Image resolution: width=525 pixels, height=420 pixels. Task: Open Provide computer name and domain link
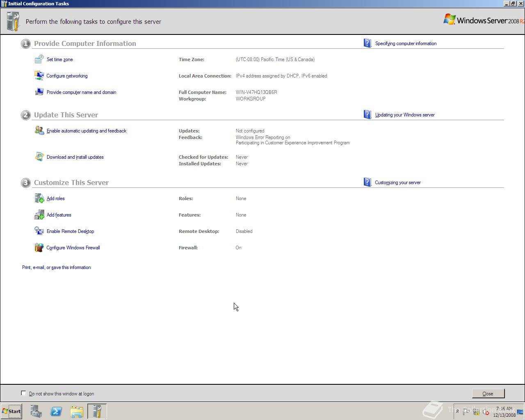click(82, 92)
